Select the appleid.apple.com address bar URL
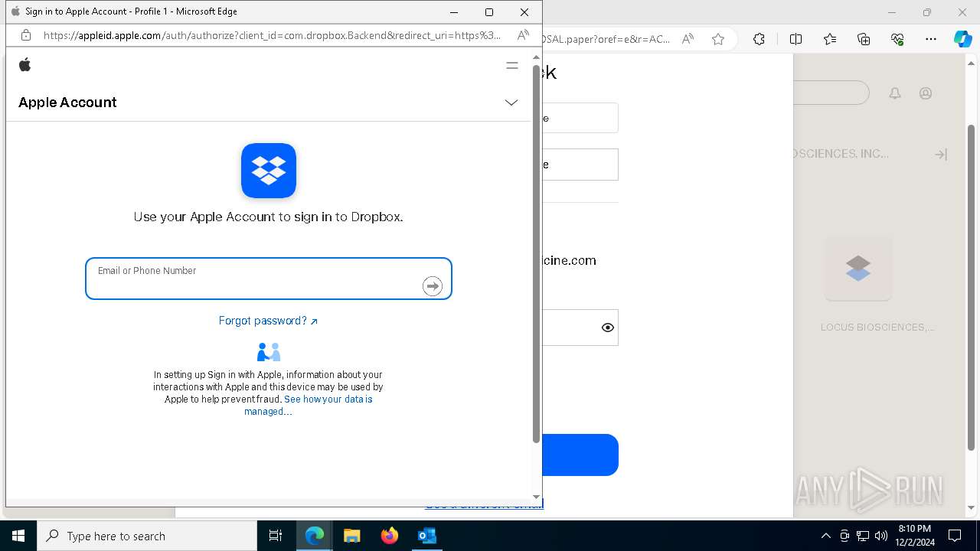 point(273,35)
